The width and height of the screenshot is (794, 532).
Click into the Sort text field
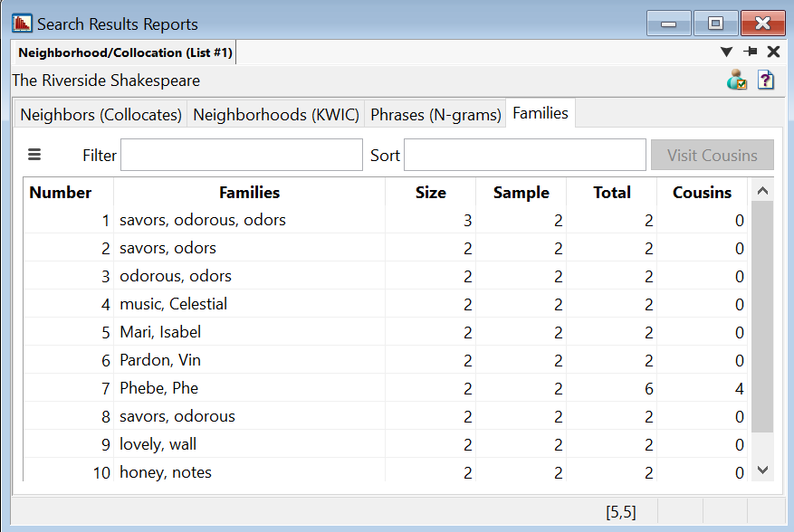[x=524, y=155]
